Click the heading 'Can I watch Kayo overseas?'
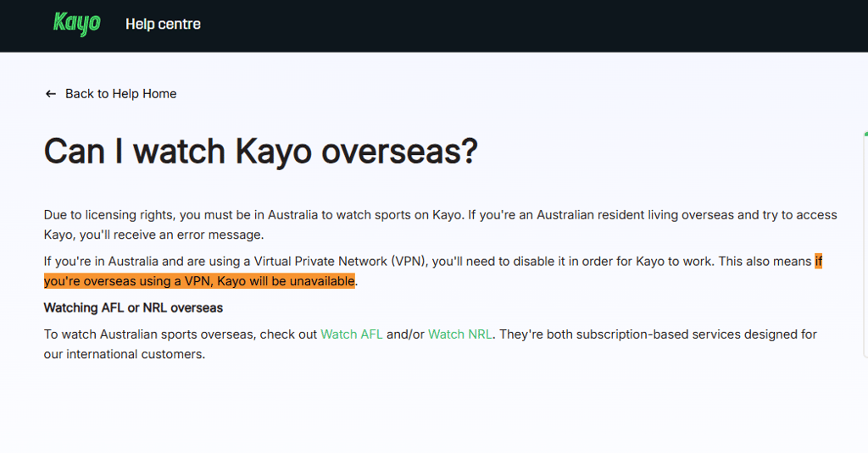 point(261,151)
